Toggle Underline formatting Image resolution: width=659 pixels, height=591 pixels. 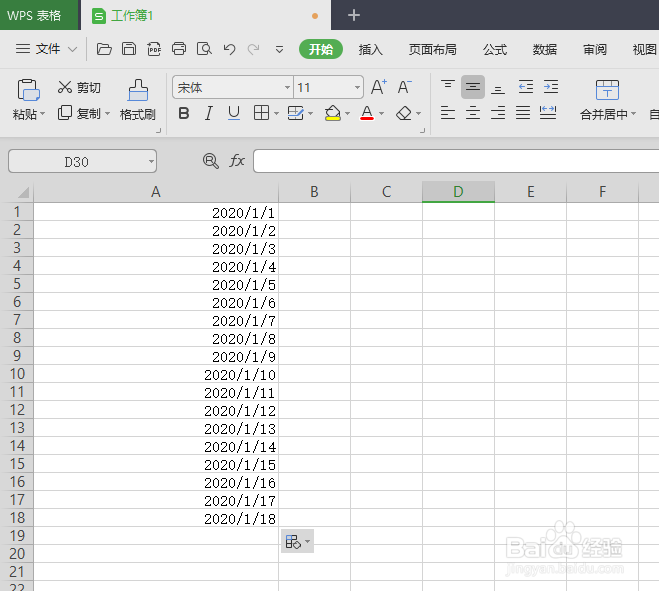[234, 113]
